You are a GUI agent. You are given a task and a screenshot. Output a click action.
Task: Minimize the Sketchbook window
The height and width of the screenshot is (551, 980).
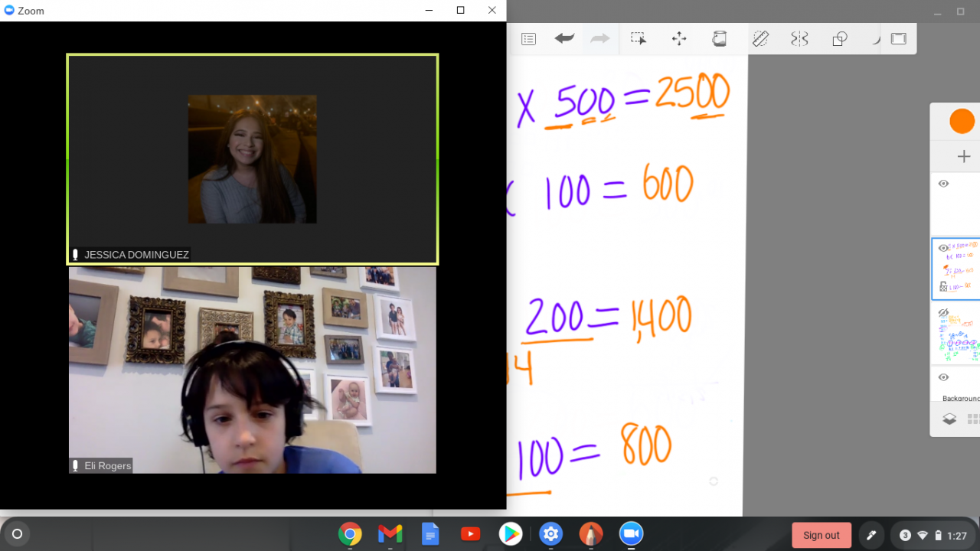[937, 12]
